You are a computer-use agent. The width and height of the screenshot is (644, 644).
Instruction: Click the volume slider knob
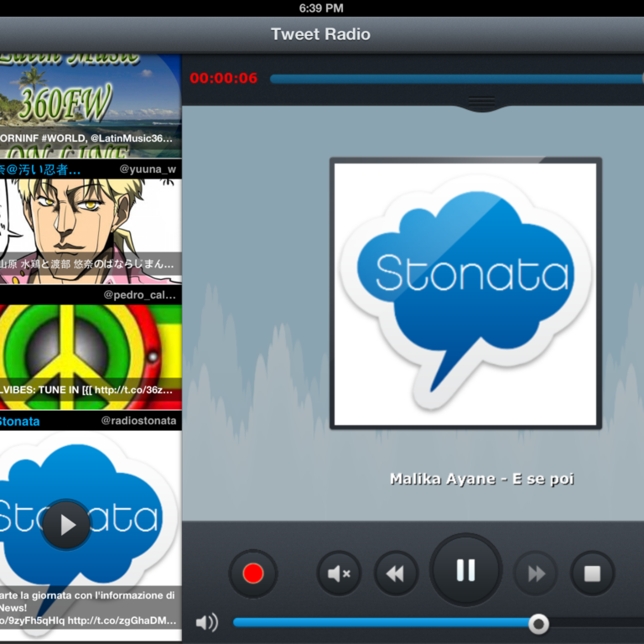(x=539, y=623)
